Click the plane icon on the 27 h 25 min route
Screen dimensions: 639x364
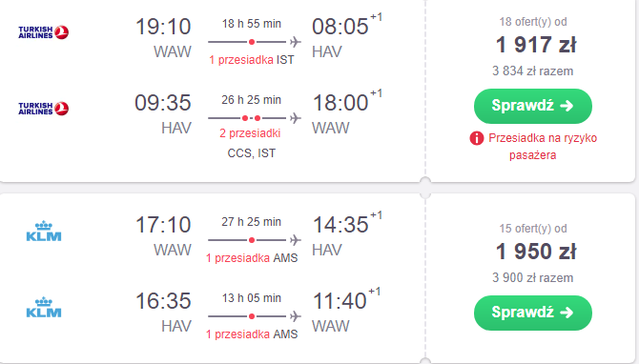pyautogui.click(x=296, y=240)
